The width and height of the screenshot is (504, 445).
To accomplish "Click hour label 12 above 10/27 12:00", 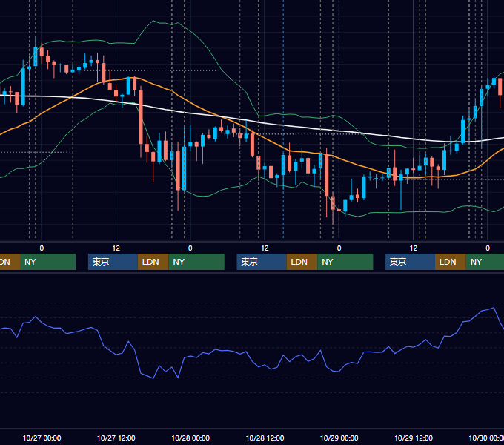I will (116, 248).
